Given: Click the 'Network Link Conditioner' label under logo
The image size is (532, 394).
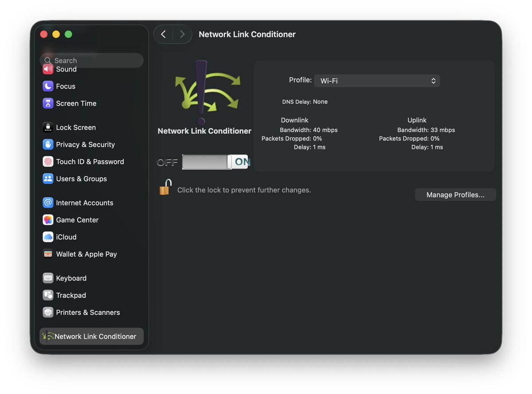Looking at the screenshot, I should 204,131.
